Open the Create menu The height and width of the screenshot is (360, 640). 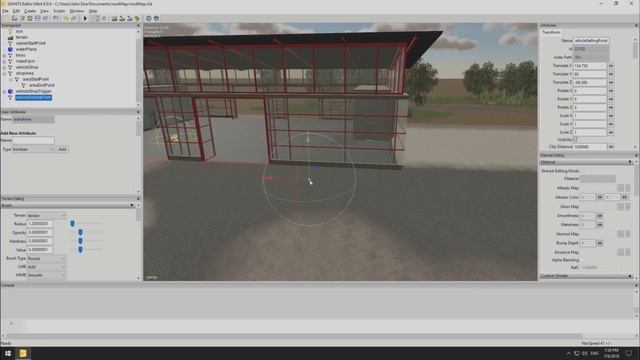pos(30,11)
